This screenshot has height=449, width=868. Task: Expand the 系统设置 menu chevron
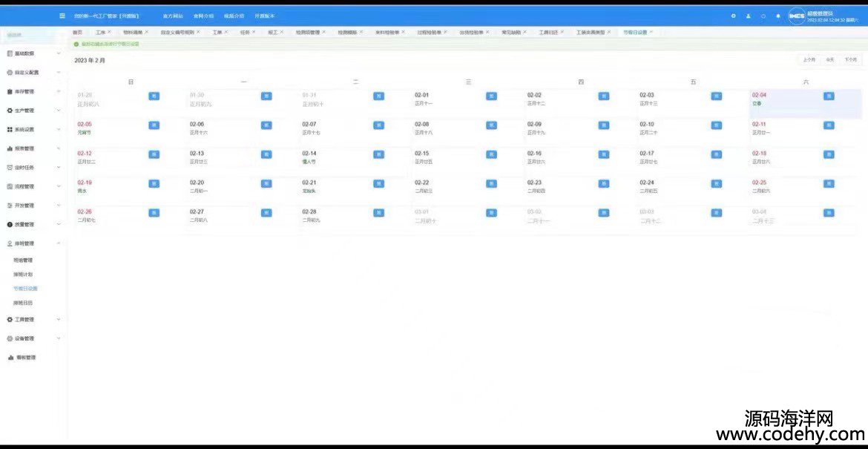pos(59,130)
